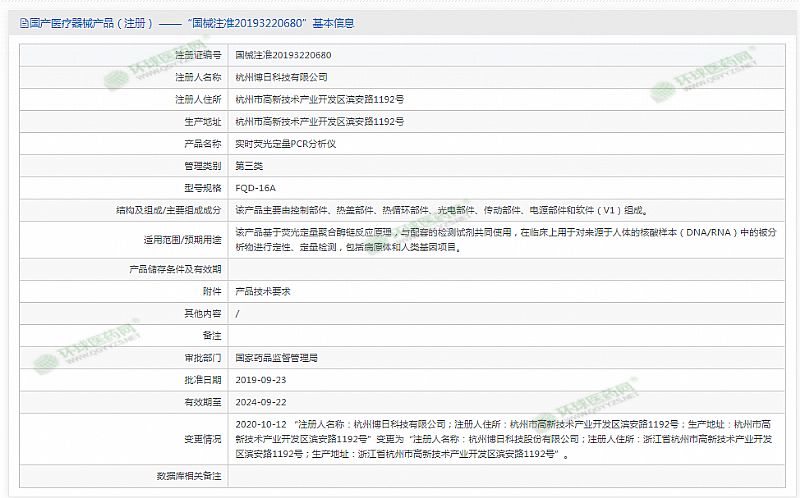Screen dimensions: 800x498
Task: Click the address value in the 注册人住所 row
Action: [x=319, y=99]
